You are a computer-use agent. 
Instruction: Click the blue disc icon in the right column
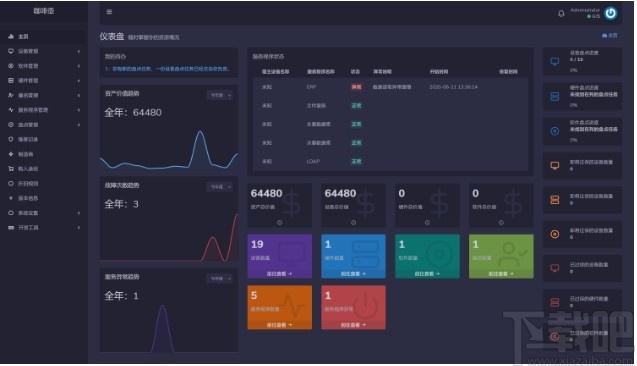[555, 131]
